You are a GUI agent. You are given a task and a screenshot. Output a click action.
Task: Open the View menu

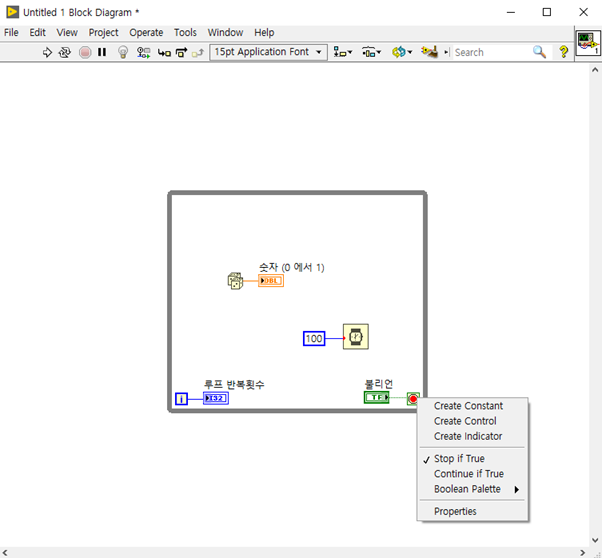tap(67, 33)
